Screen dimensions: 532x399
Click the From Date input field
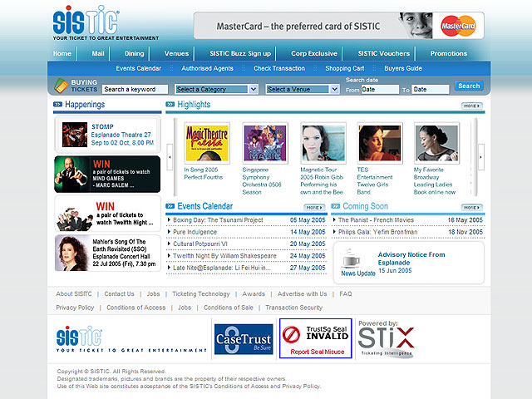tap(380, 89)
